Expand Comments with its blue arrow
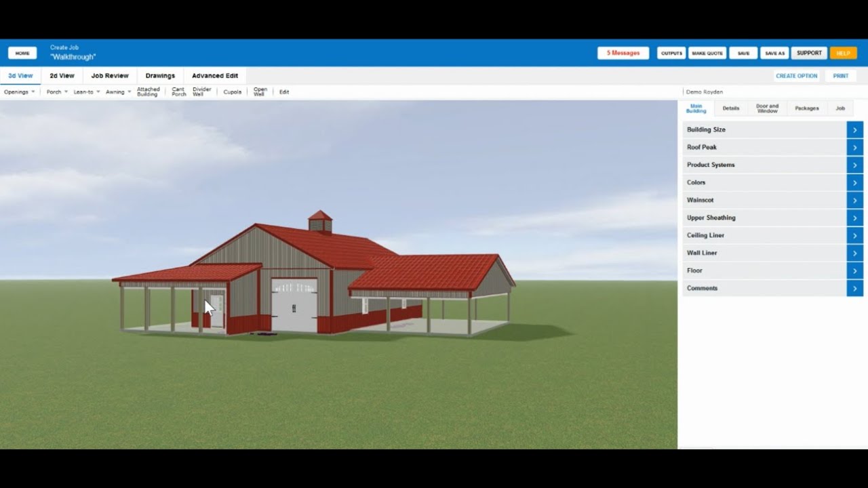Screen dimensions: 868x488 (x=854, y=288)
